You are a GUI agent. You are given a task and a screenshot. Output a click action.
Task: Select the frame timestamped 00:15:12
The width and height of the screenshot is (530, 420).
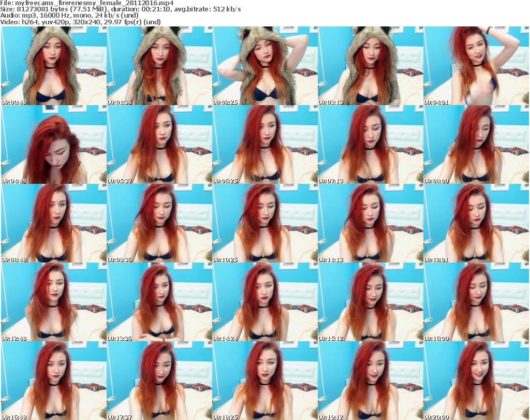pyautogui.click(x=371, y=302)
